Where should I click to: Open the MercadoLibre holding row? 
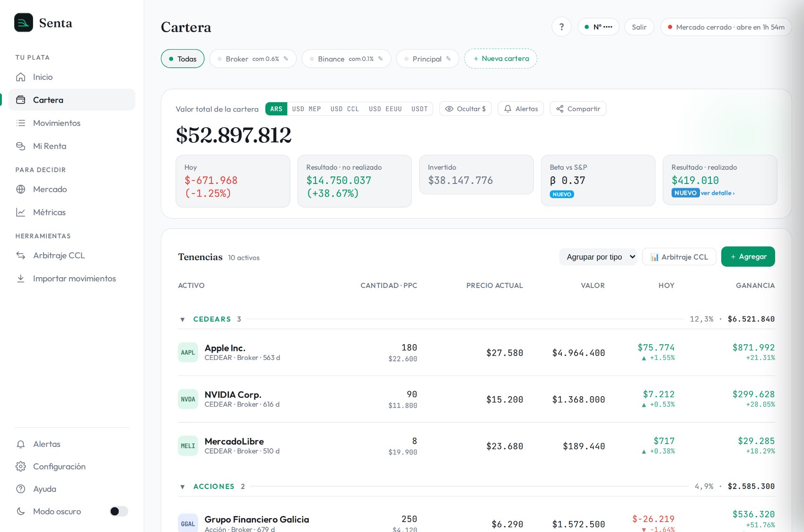pos(476,446)
